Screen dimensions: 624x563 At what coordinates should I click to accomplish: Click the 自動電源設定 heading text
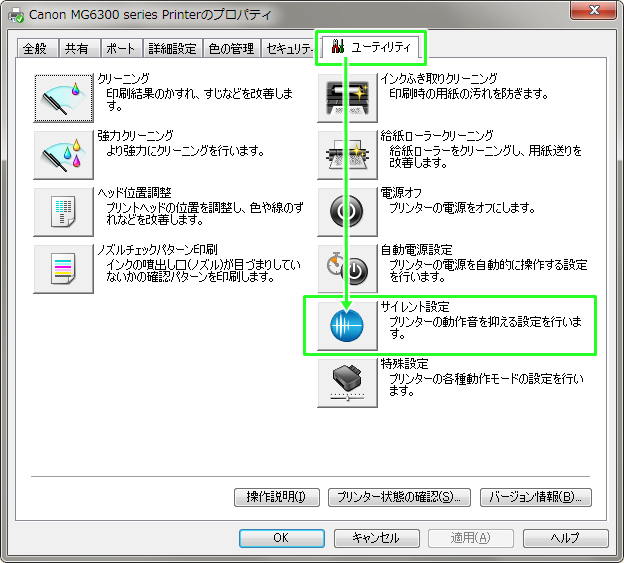click(416, 250)
